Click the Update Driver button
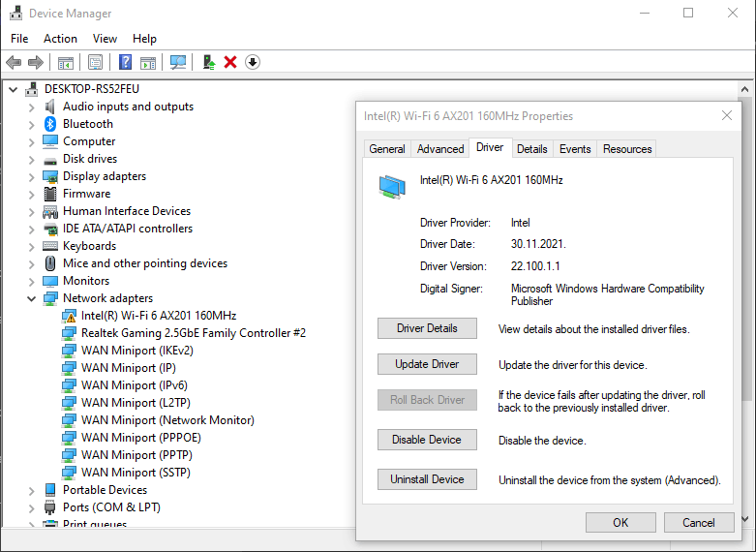 [427, 364]
